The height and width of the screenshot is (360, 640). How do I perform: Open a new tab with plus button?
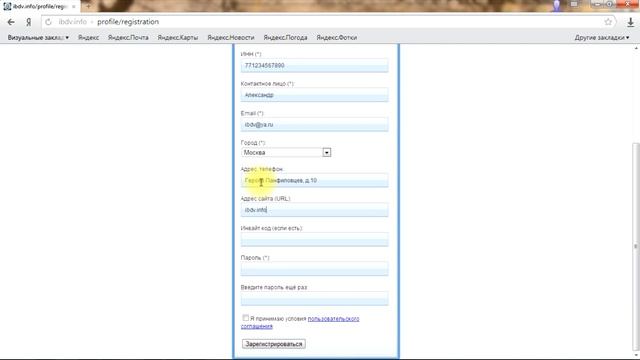pyautogui.click(x=88, y=6)
